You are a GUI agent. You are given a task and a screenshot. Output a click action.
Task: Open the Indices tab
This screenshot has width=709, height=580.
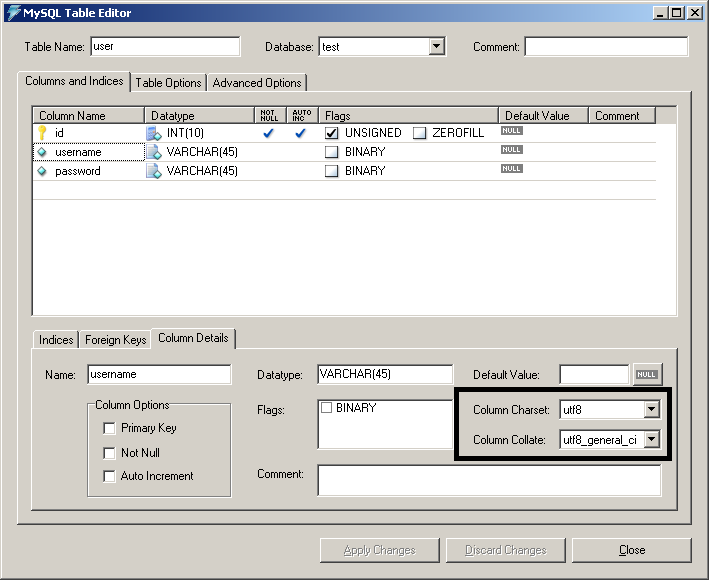[x=56, y=340]
